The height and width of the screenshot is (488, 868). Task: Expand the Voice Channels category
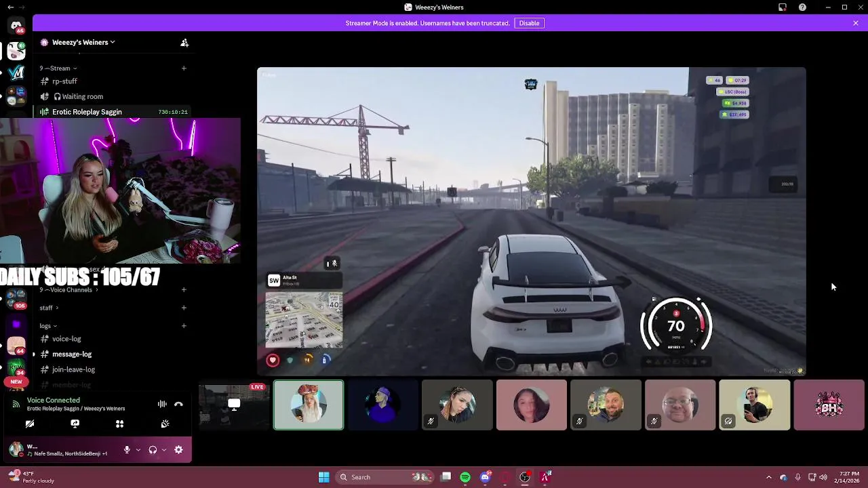click(x=68, y=289)
